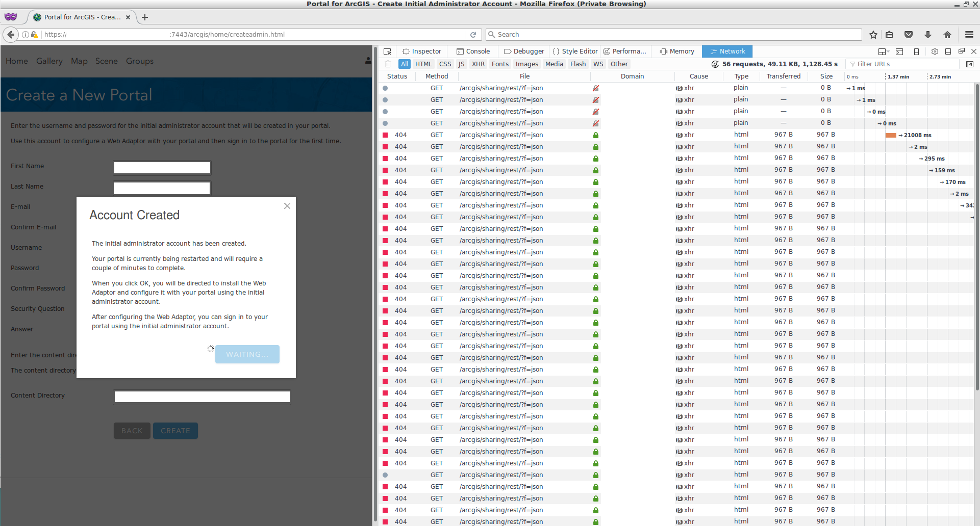Sort requests by Transferred column

pyautogui.click(x=784, y=76)
